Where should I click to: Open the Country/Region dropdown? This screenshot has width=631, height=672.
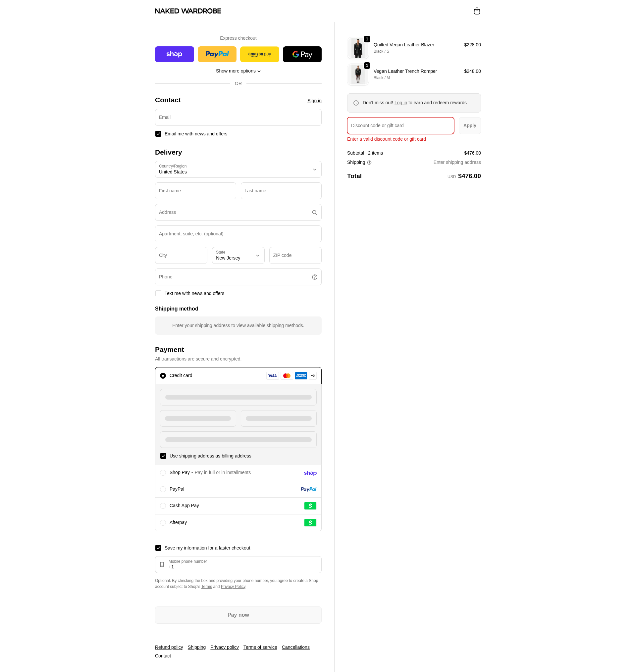[x=238, y=169]
